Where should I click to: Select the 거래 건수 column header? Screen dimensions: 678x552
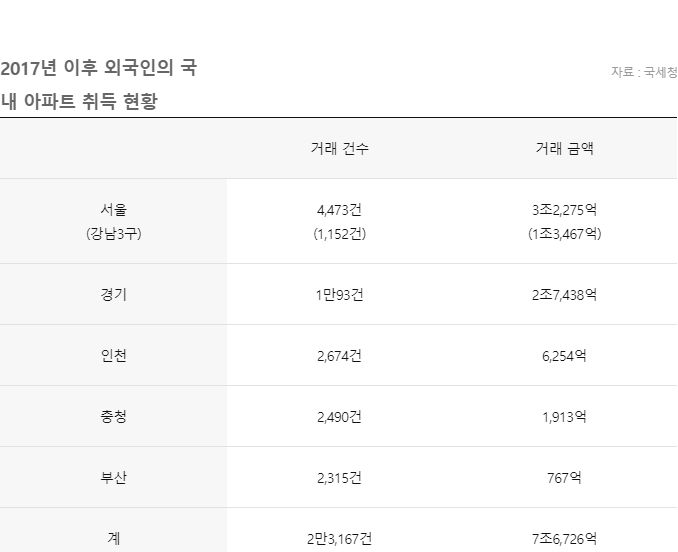pyautogui.click(x=340, y=149)
